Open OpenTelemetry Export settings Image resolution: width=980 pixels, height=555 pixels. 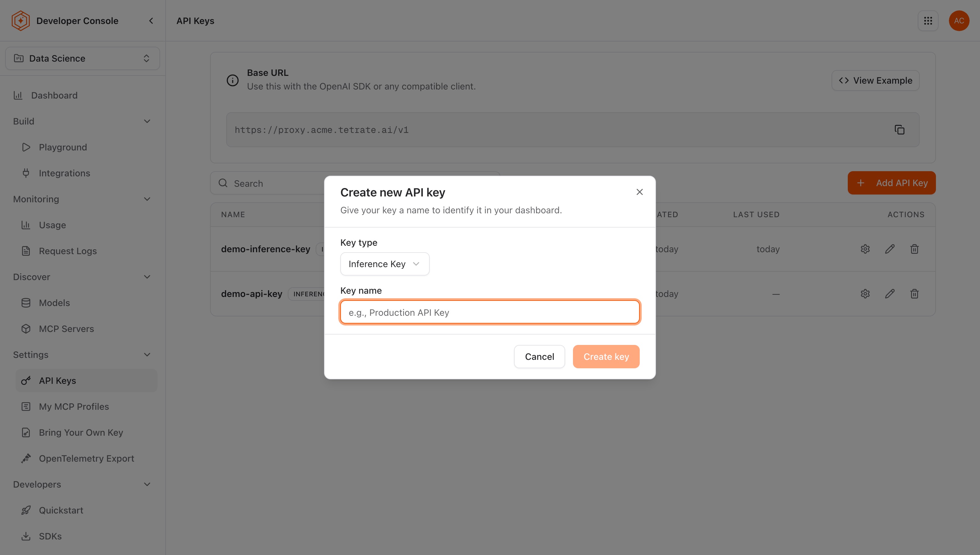point(86,458)
